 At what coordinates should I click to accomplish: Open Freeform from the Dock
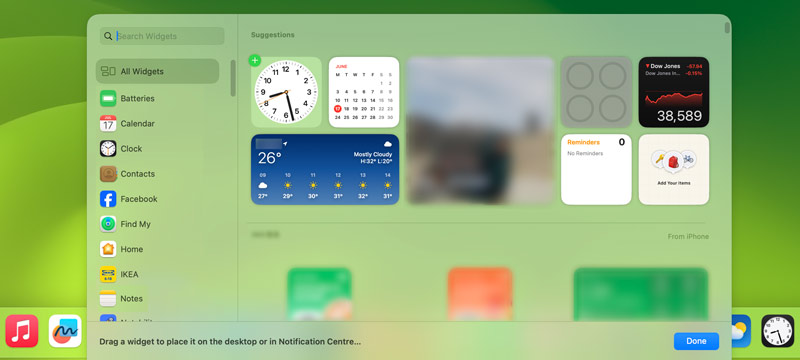[x=65, y=331]
